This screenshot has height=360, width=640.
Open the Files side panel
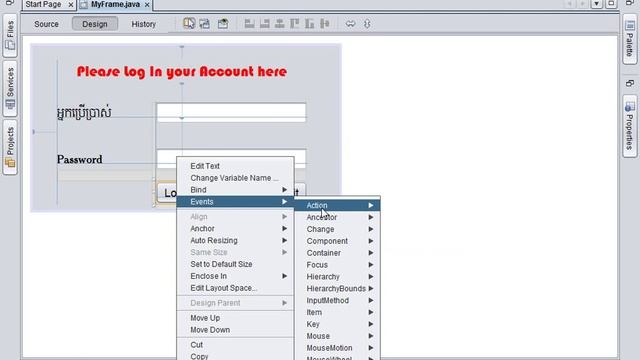click(10, 35)
